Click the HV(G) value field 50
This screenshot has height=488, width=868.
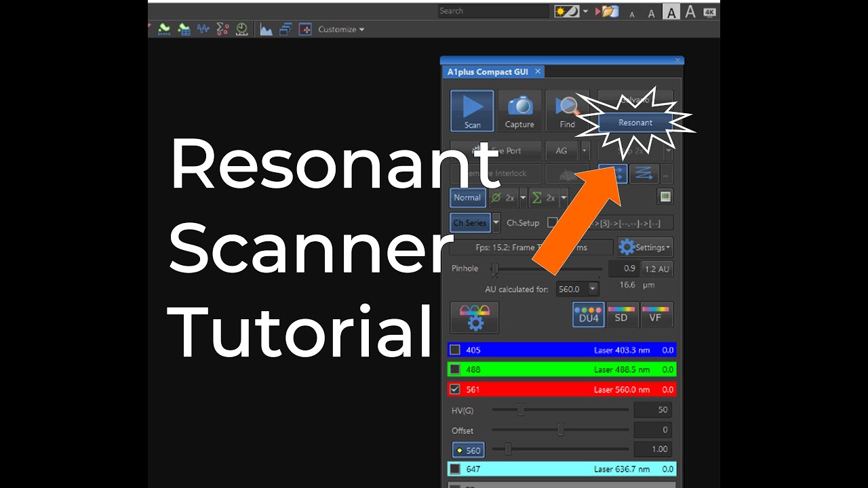click(x=652, y=410)
